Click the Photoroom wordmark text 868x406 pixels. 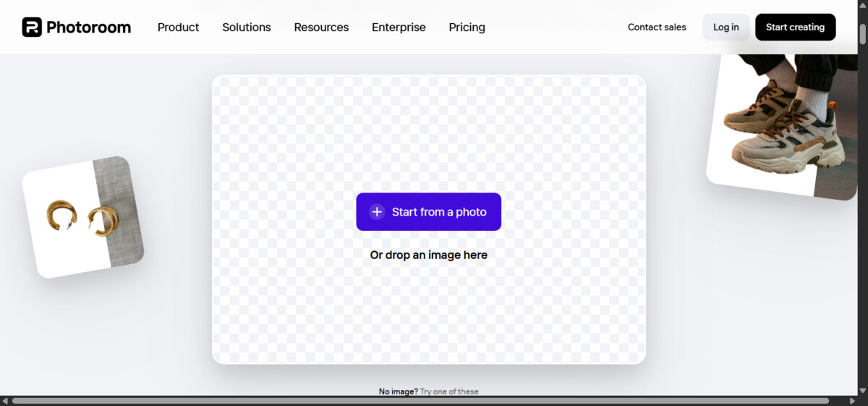click(x=88, y=28)
